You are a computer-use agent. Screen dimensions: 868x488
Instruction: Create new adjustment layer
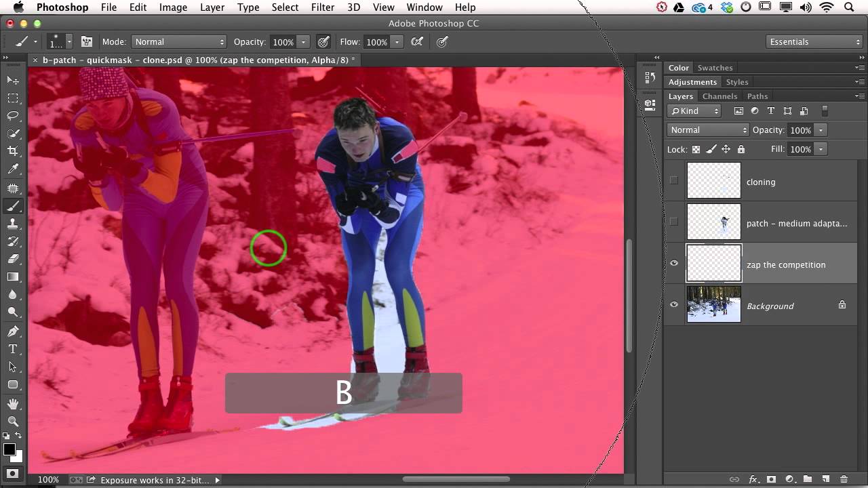(x=789, y=479)
